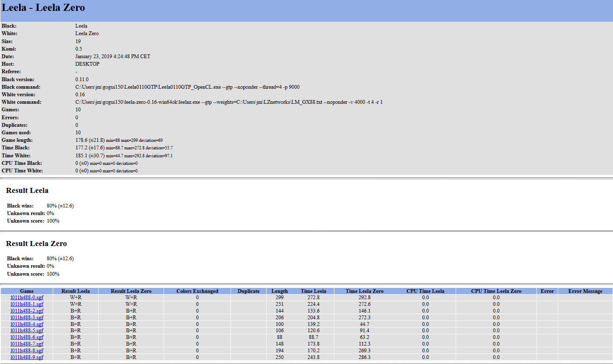This screenshot has width=613, height=364.
Task: Open the 1011h488-0.sgf game link
Action: pyautogui.click(x=27, y=297)
